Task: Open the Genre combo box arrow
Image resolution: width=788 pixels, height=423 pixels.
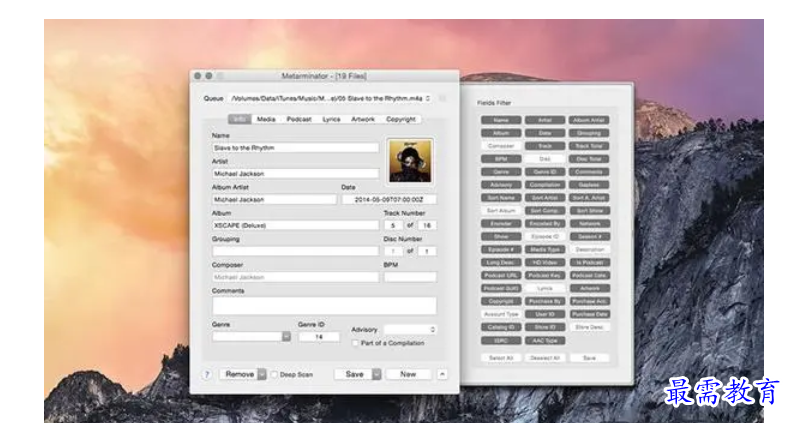Action: (x=285, y=337)
